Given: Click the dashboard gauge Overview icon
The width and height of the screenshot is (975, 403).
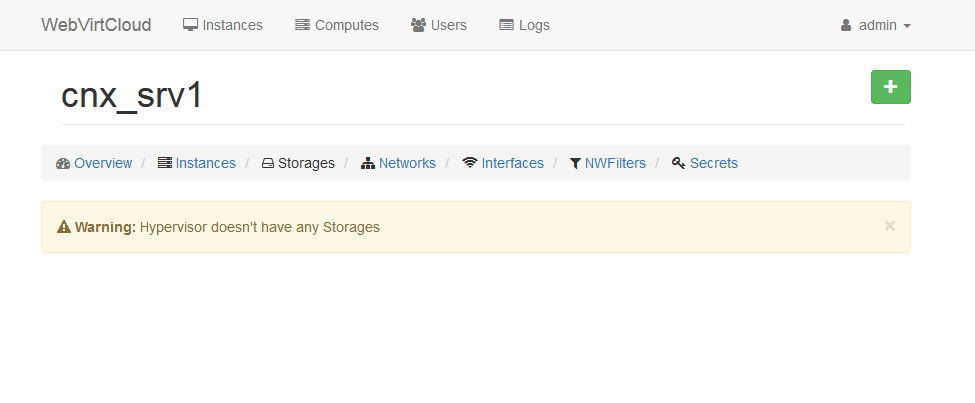Looking at the screenshot, I should pyautogui.click(x=63, y=163).
